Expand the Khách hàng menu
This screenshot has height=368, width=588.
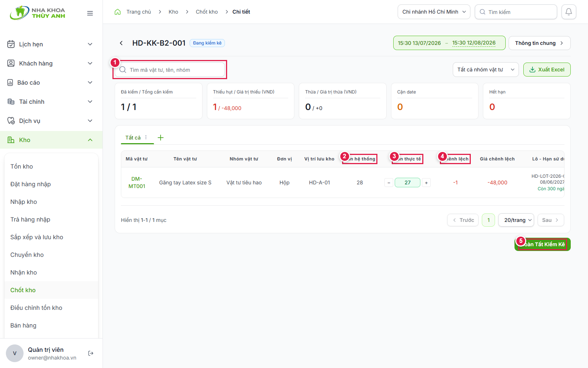pyautogui.click(x=51, y=63)
